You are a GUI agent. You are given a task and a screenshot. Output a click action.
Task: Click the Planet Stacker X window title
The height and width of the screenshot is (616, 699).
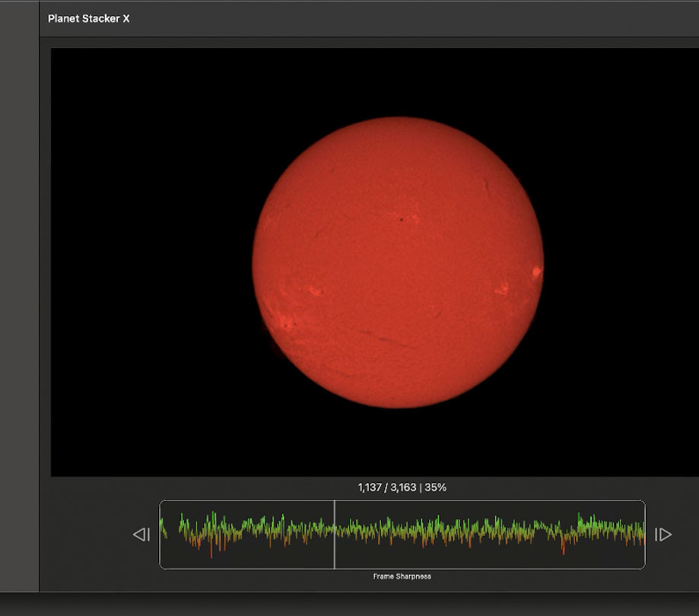[x=88, y=18]
